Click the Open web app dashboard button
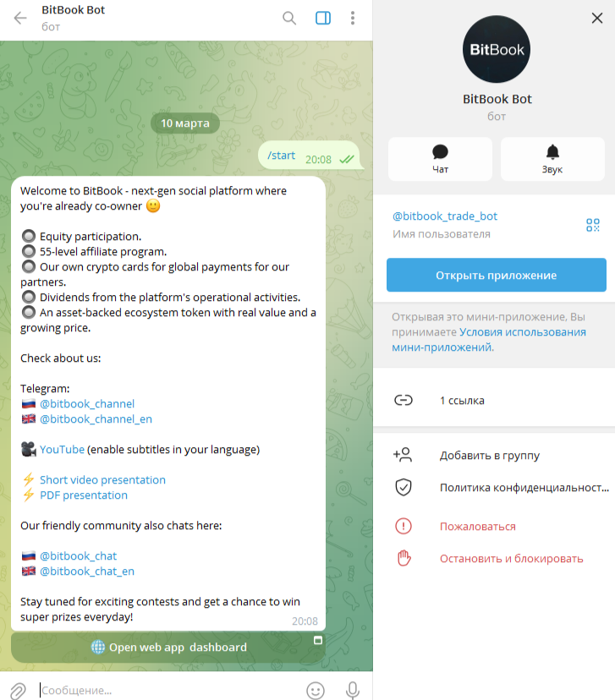615x700 pixels. click(x=168, y=648)
